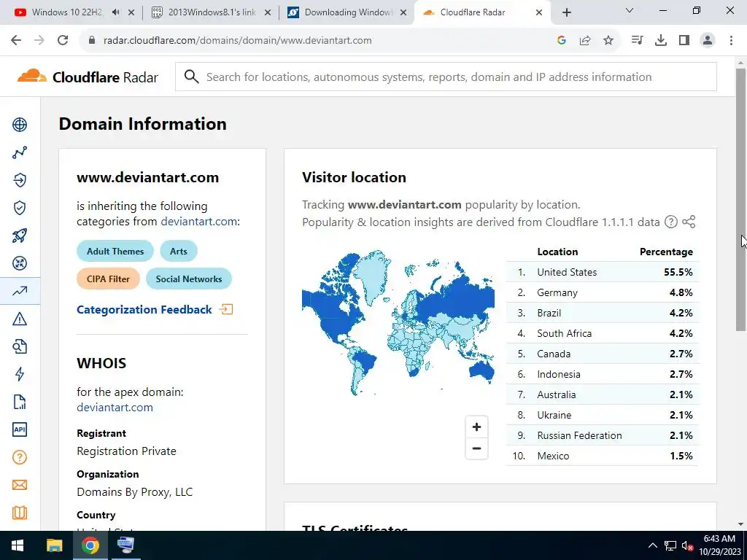The height and width of the screenshot is (560, 747).
Task: Click the muted volume tray icon
Action: pos(687,545)
